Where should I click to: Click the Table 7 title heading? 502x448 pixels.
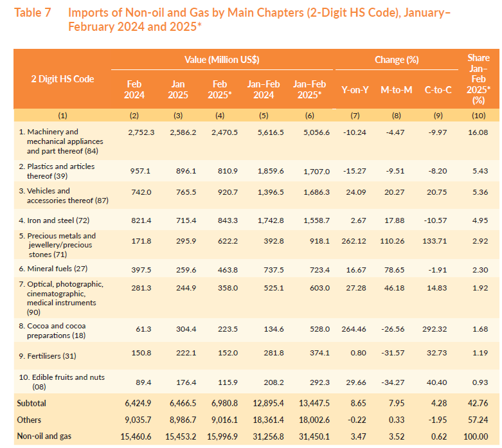coord(257,20)
